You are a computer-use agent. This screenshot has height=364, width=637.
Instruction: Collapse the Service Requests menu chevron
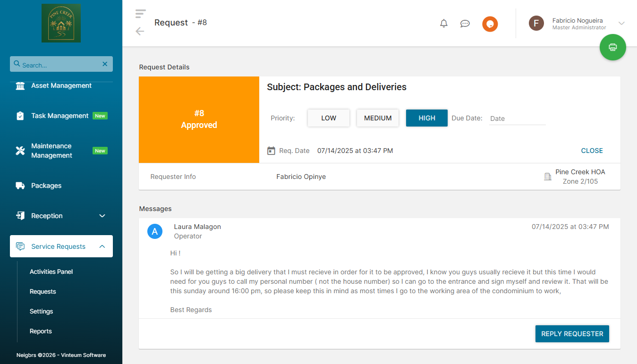tap(102, 246)
